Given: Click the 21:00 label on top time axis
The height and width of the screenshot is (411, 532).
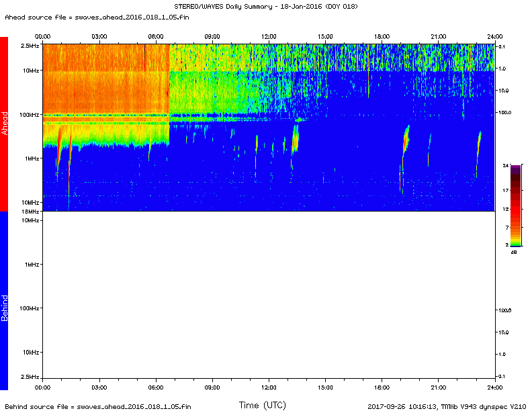Looking at the screenshot, I should tap(439, 36).
